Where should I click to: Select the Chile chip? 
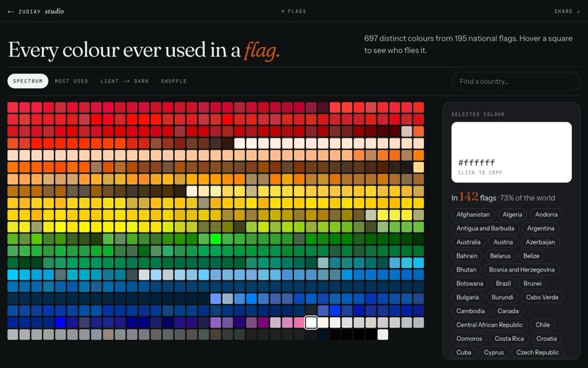point(542,325)
